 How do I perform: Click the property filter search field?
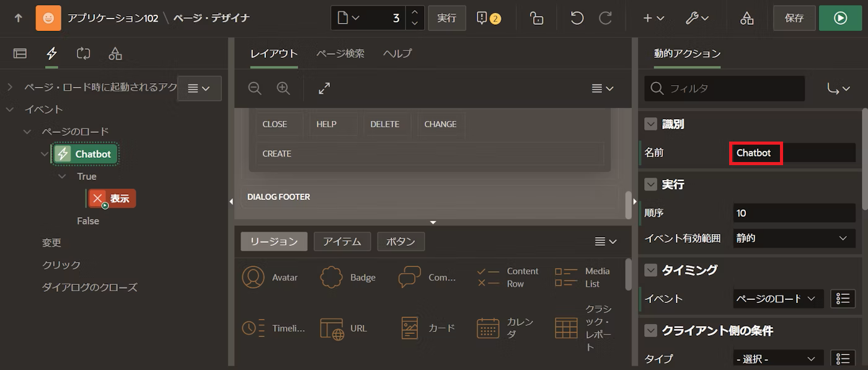coord(725,88)
